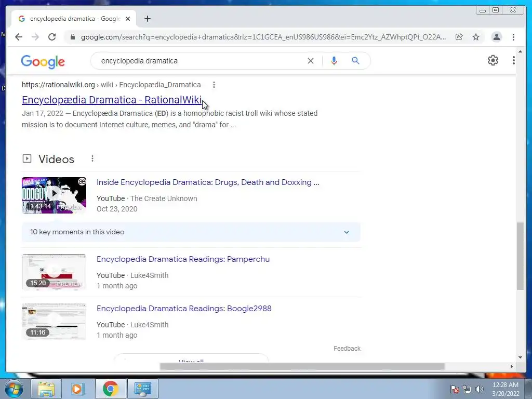Click the horizontal scrollbar thumb

(x=302, y=366)
